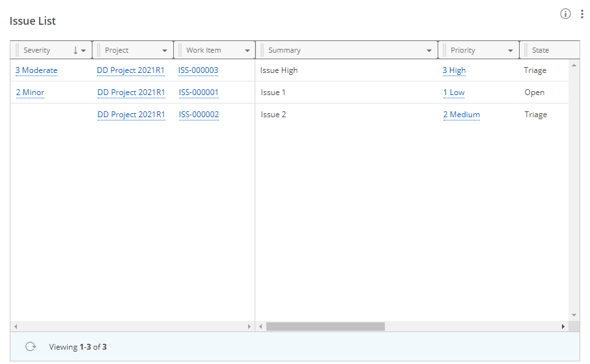Open the 2 Medium priority link

(x=461, y=115)
